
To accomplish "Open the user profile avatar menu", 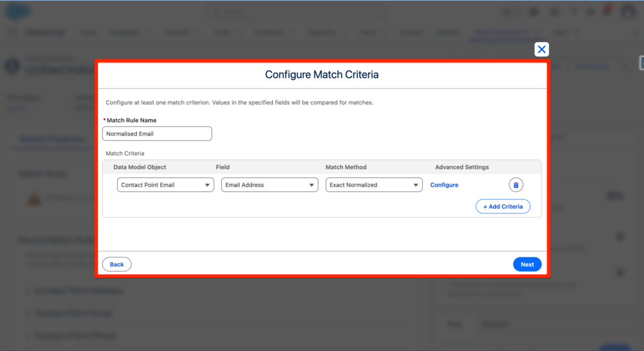I will [628, 12].
